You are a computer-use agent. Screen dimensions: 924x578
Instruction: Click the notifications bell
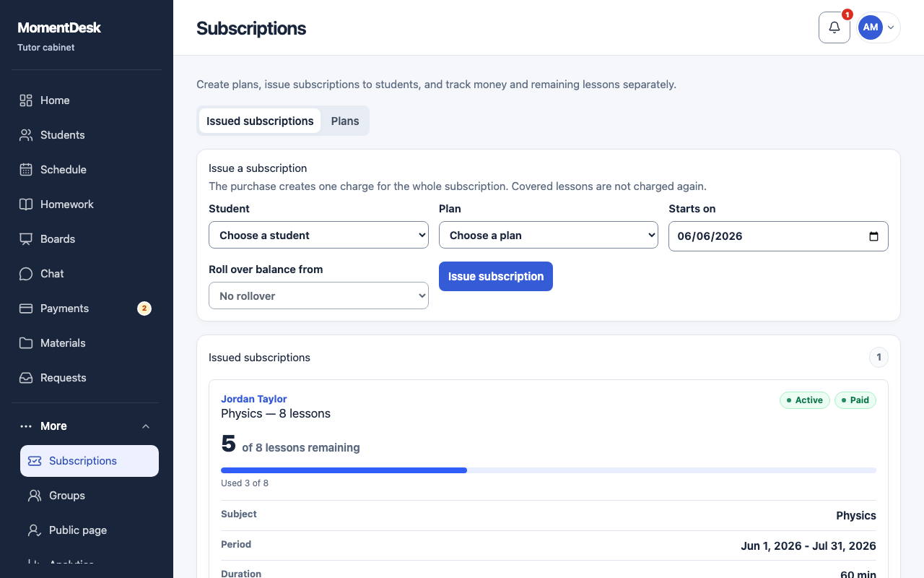[x=834, y=27]
